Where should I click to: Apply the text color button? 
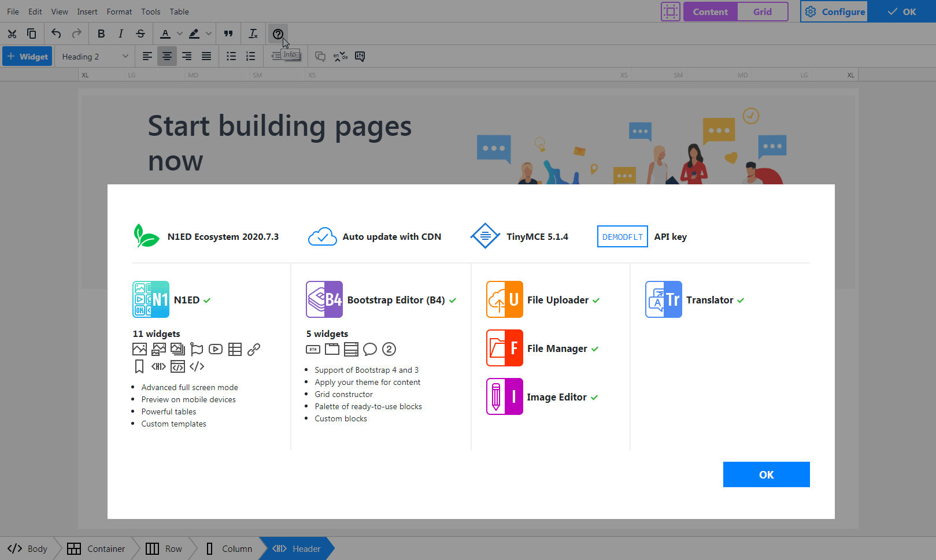(165, 34)
